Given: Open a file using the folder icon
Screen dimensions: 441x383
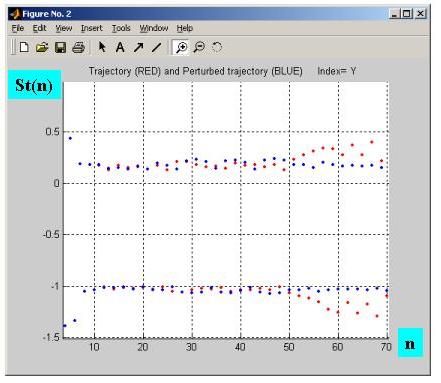Looking at the screenshot, I should point(42,47).
